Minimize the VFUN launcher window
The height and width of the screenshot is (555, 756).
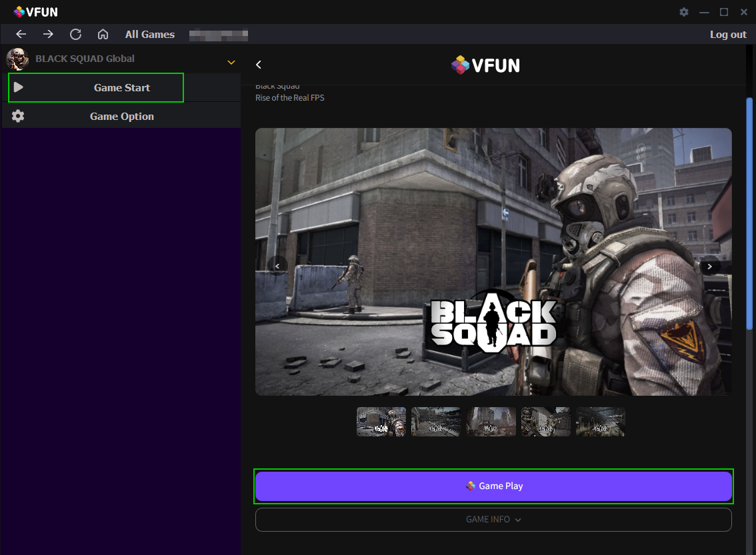704,12
